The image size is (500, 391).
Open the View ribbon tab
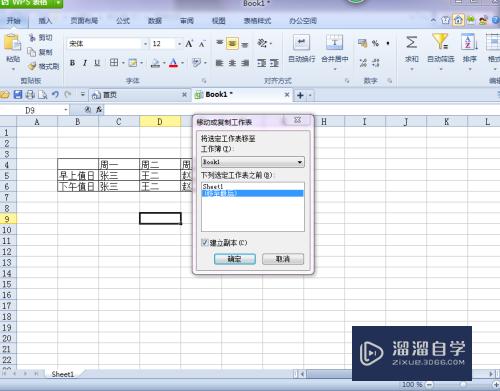[219, 21]
